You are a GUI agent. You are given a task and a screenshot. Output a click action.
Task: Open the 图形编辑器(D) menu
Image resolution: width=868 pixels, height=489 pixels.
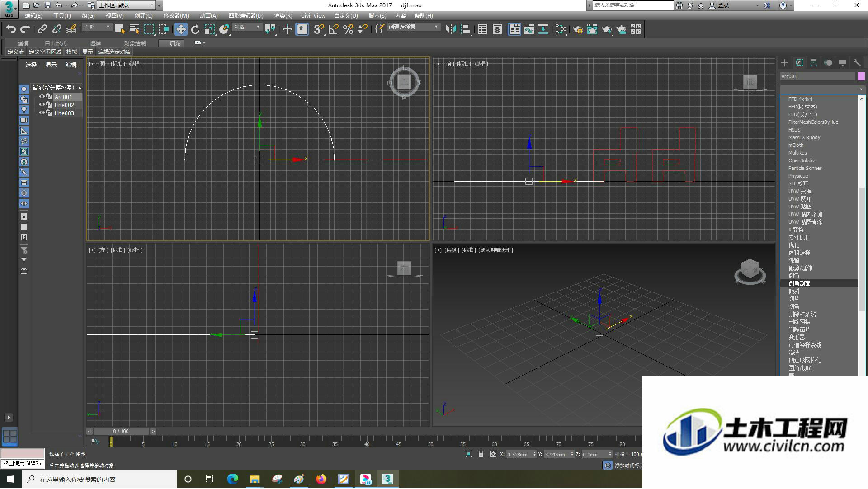pyautogui.click(x=246, y=16)
